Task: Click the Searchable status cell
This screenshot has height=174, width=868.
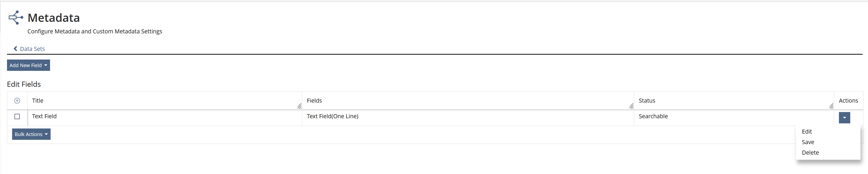Action: pyautogui.click(x=653, y=116)
